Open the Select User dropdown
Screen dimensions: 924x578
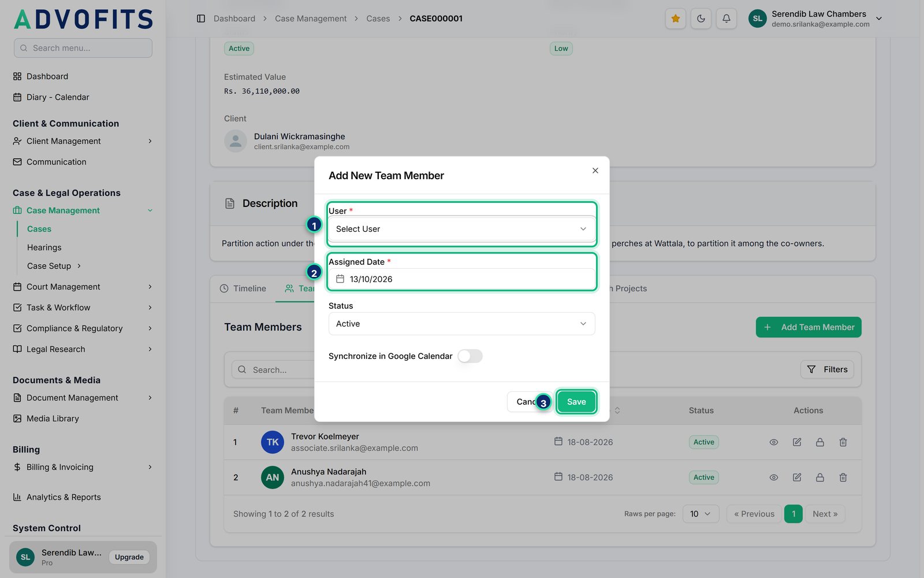click(461, 229)
